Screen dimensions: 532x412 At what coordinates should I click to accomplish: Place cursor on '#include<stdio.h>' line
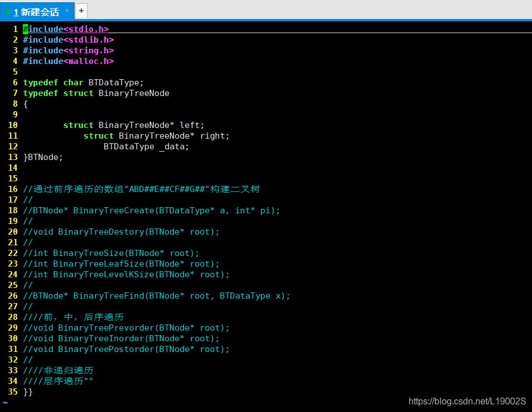coord(66,29)
